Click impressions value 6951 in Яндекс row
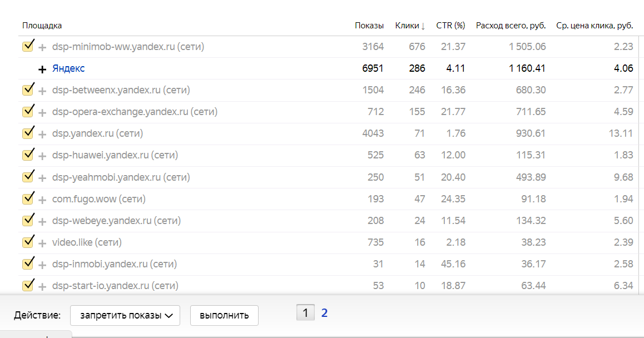The width and height of the screenshot is (644, 338). (373, 68)
